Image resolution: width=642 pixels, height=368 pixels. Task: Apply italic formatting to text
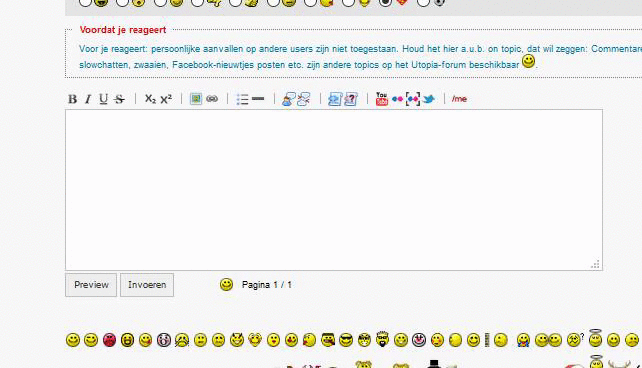[88, 99]
